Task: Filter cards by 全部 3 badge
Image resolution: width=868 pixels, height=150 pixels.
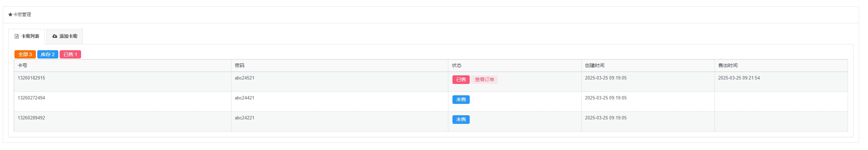Action: (x=25, y=54)
